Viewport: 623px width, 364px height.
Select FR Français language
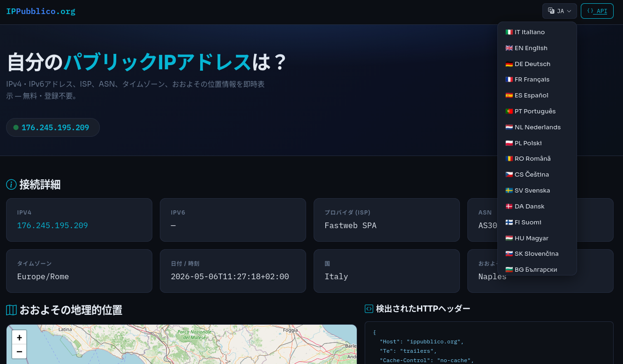click(537, 80)
